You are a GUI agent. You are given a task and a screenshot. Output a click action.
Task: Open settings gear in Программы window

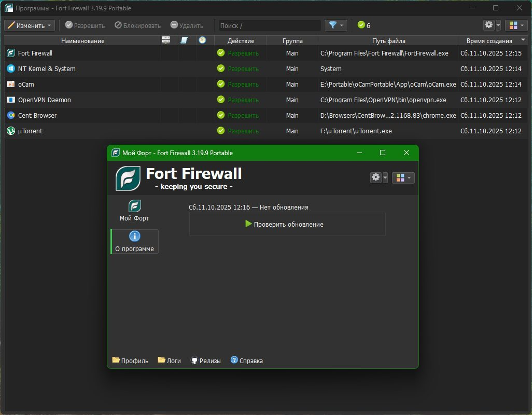[x=488, y=25]
